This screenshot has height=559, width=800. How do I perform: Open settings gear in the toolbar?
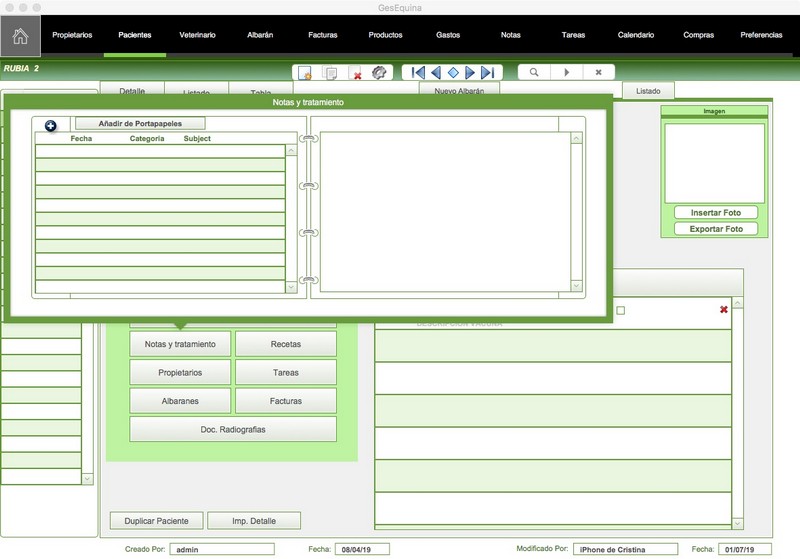point(379,73)
